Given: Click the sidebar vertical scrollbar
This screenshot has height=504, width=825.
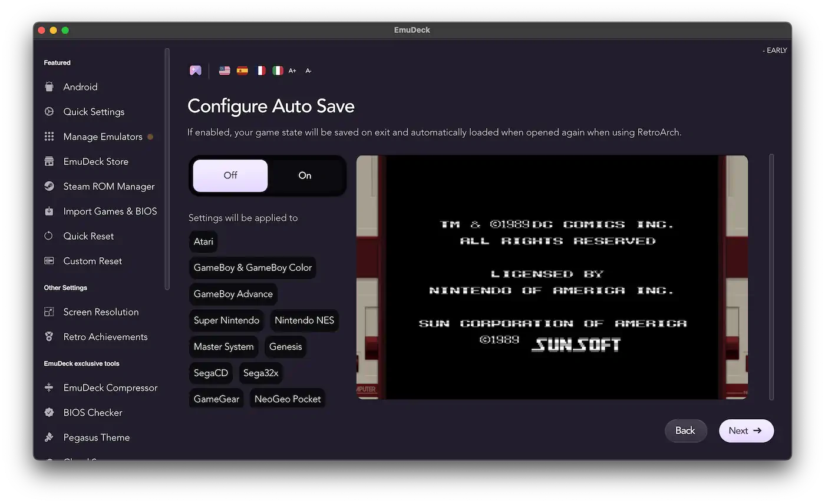Looking at the screenshot, I should click(x=167, y=169).
